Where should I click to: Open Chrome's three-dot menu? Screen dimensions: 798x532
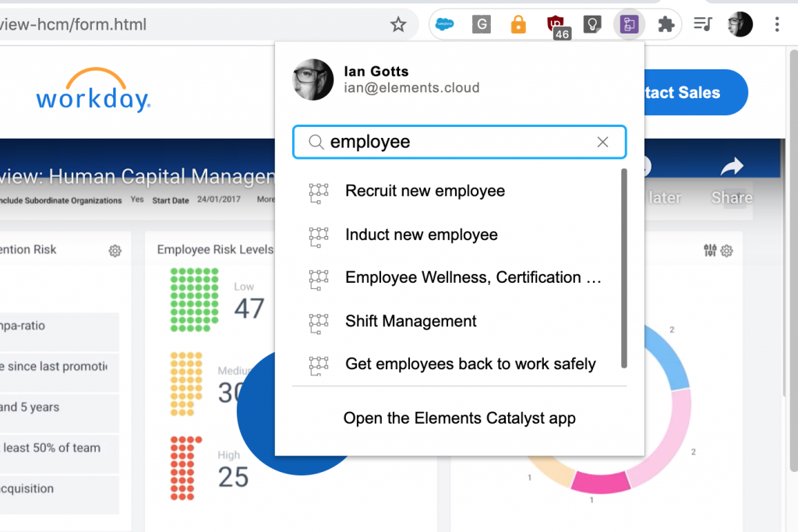(x=777, y=24)
